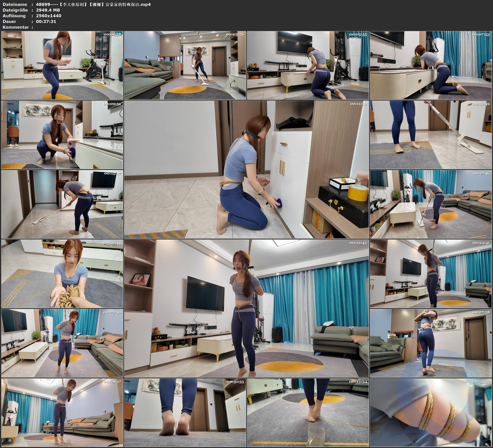
Task: Click the large frame at 00:21:43
Action: [246, 308]
